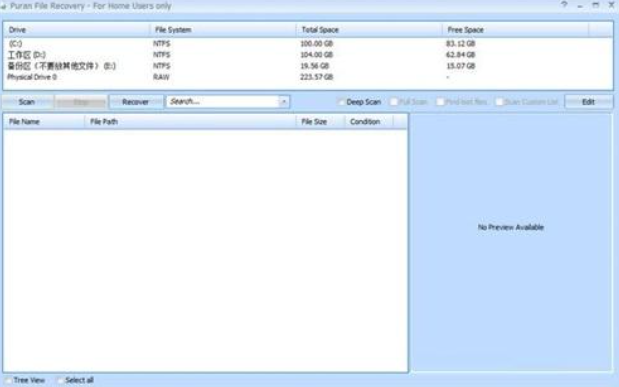The image size is (619, 387).
Task: Close the Puran File Recovery window
Action: pyautogui.click(x=611, y=5)
